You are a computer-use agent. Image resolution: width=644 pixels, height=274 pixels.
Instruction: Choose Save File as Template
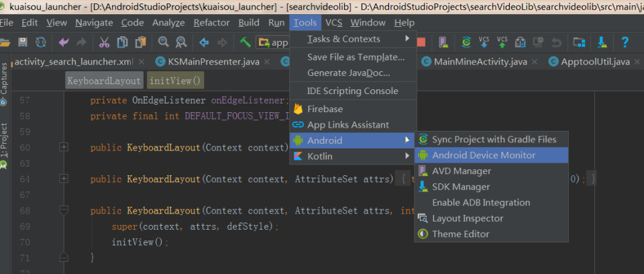pos(354,57)
